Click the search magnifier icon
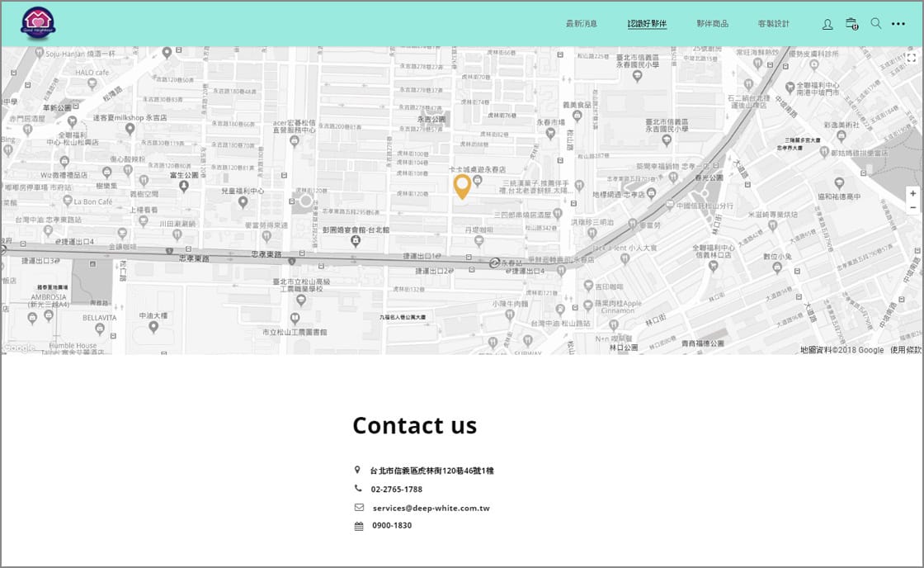This screenshot has height=568, width=924. pyautogui.click(x=876, y=24)
